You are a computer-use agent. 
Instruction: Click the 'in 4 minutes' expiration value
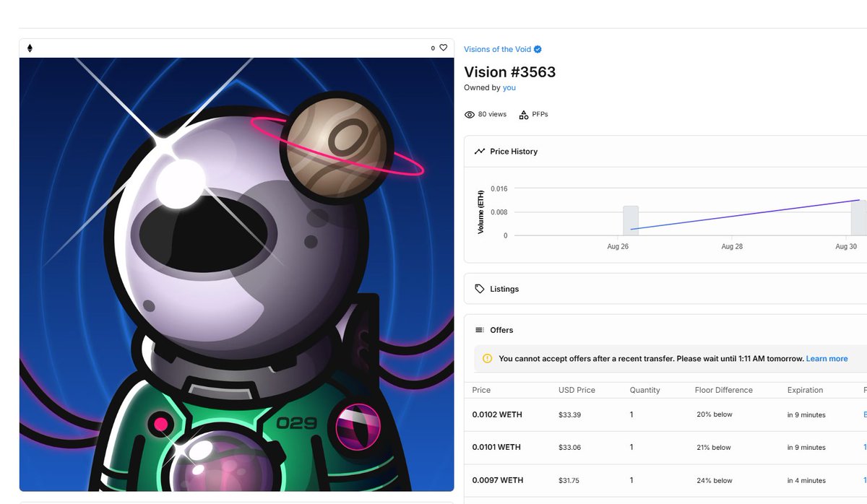pos(806,481)
